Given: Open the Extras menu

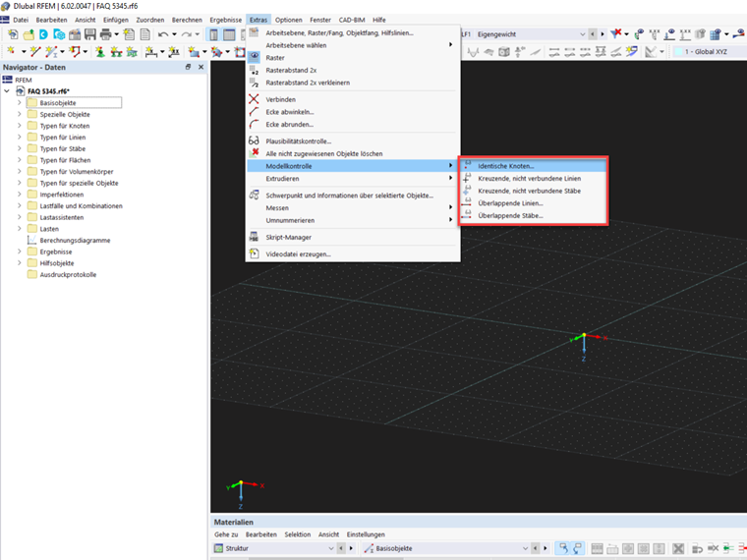Looking at the screenshot, I should [x=259, y=20].
